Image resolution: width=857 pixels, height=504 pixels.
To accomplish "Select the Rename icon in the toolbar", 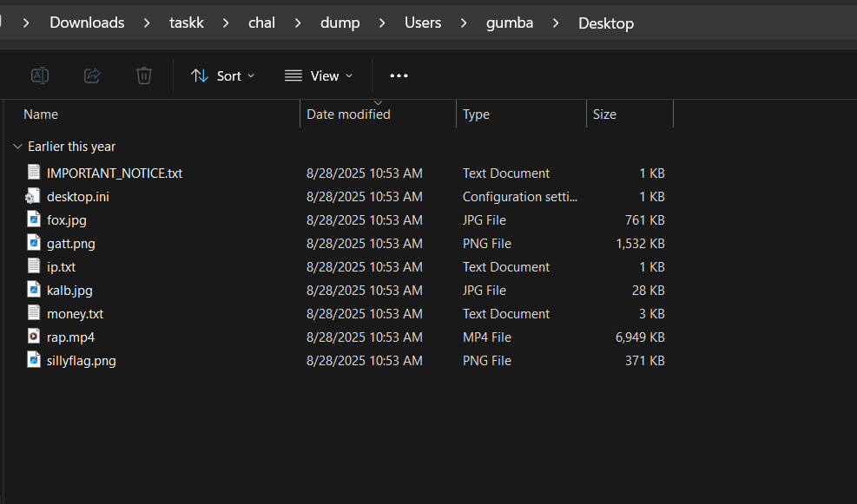I will (x=39, y=75).
